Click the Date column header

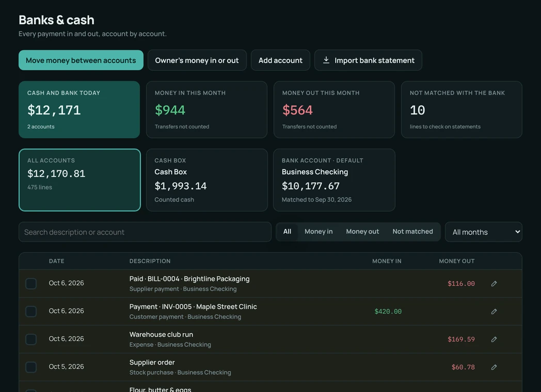tap(57, 261)
